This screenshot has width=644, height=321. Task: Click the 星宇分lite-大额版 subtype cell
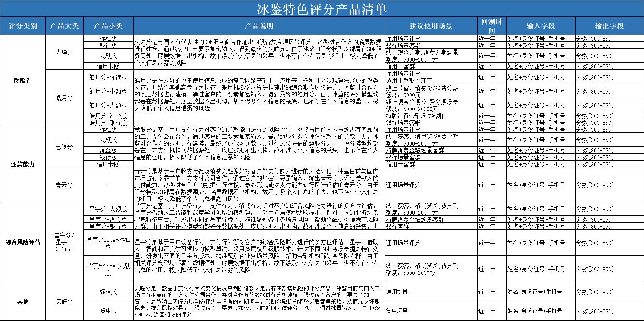click(x=108, y=269)
